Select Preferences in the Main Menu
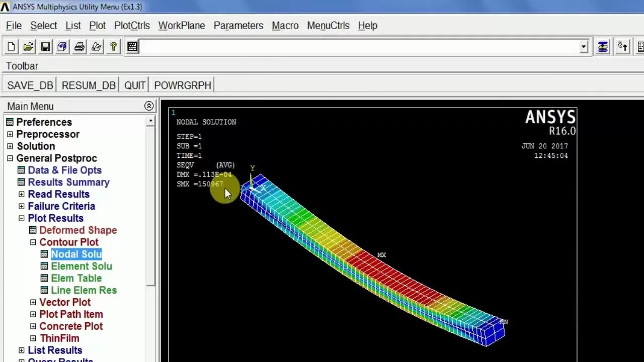Viewport: 644px width, 362px height. click(x=44, y=122)
